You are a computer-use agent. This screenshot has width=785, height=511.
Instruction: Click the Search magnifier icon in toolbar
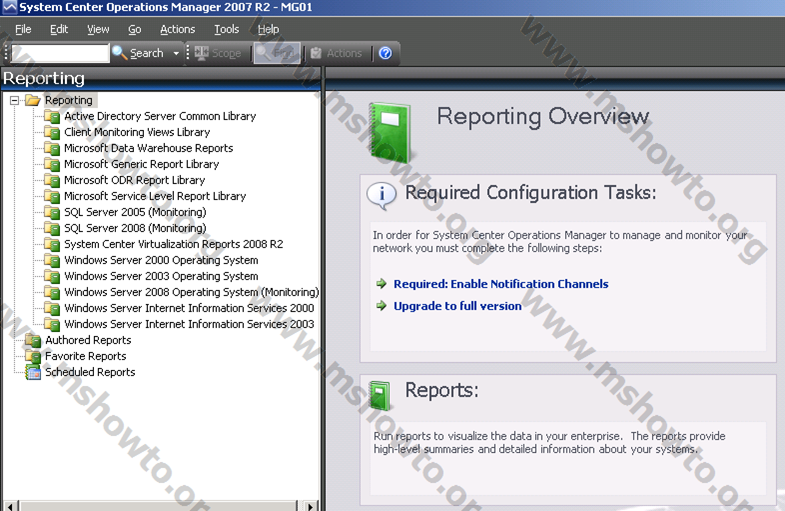coord(119,53)
